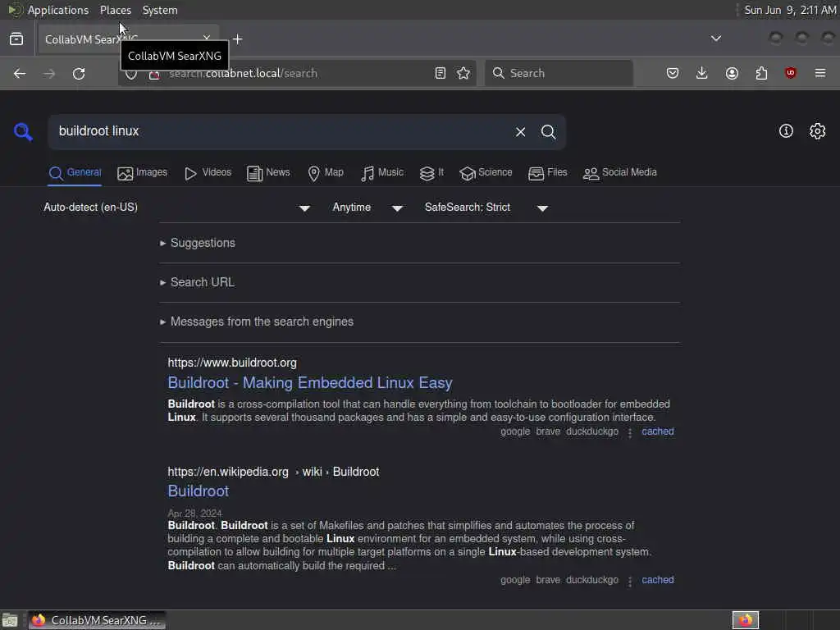
Task: Open https://www.buildroot.org URL link
Action: [232, 363]
